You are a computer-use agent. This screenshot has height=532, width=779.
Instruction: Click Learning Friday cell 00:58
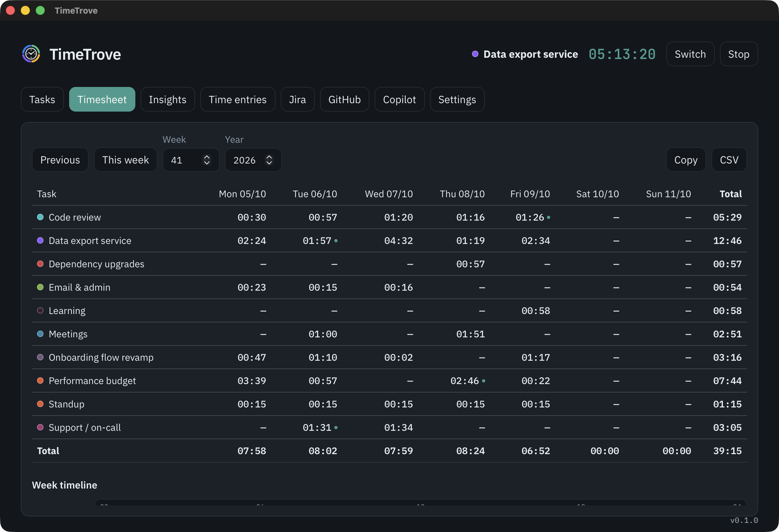pyautogui.click(x=536, y=311)
